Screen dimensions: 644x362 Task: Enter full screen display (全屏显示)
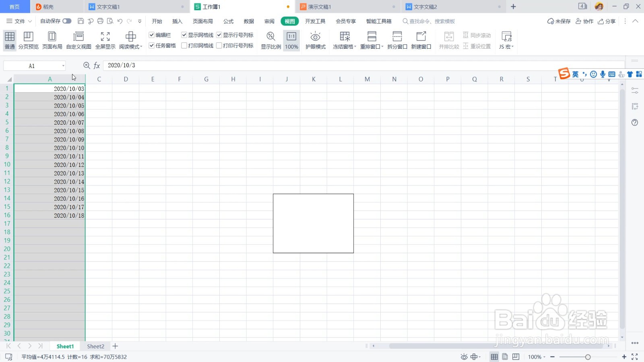click(x=105, y=40)
